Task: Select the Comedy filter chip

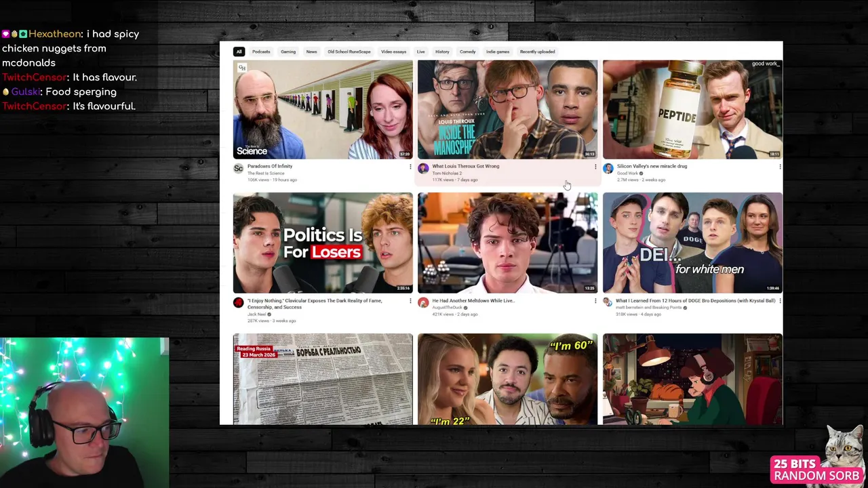Action: [x=468, y=52]
